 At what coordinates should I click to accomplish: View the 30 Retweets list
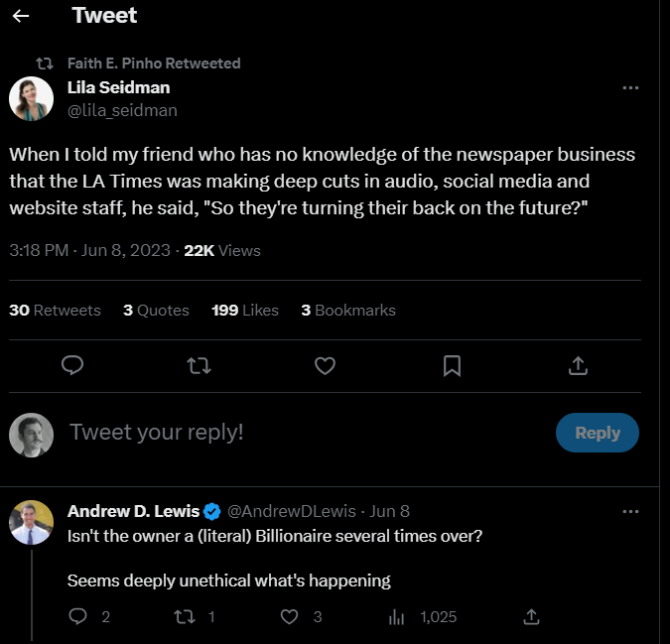(x=55, y=311)
